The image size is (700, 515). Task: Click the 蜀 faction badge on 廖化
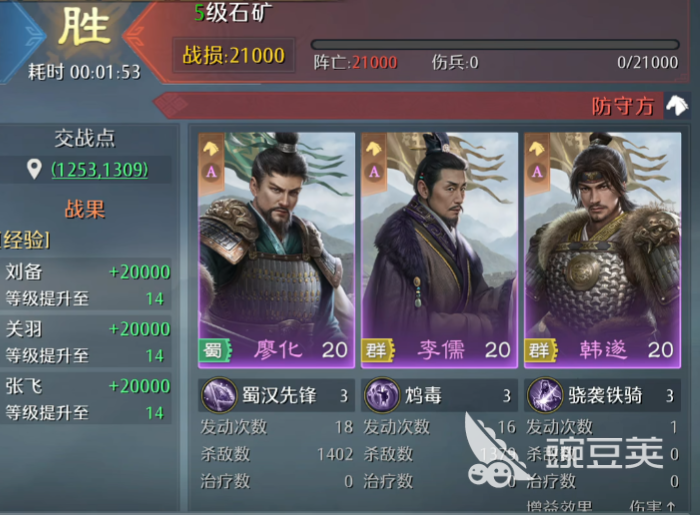coord(215,350)
